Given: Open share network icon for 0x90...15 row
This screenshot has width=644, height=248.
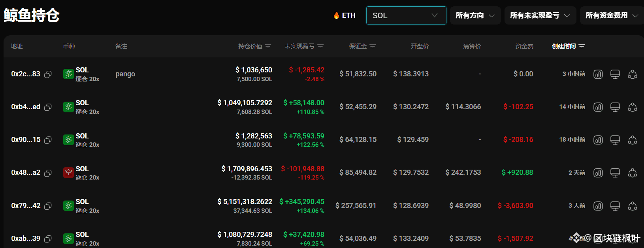Looking at the screenshot, I should (632, 140).
